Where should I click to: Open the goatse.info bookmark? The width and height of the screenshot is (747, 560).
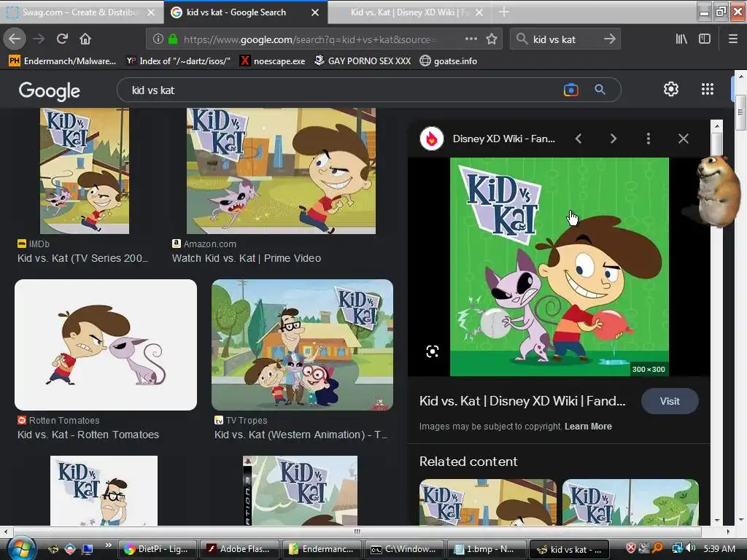(449, 61)
